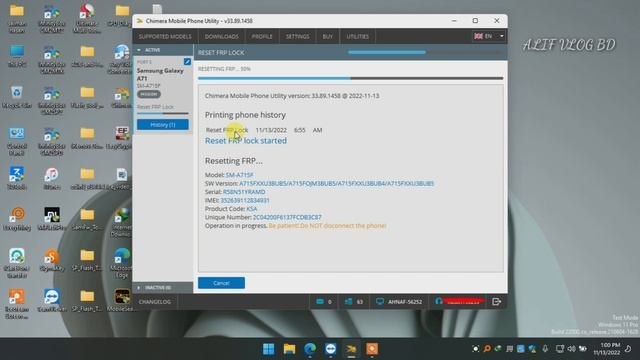Open the TeamViewer desktop shortcut
The image size is (640, 360).
pyautogui.click(x=51, y=300)
